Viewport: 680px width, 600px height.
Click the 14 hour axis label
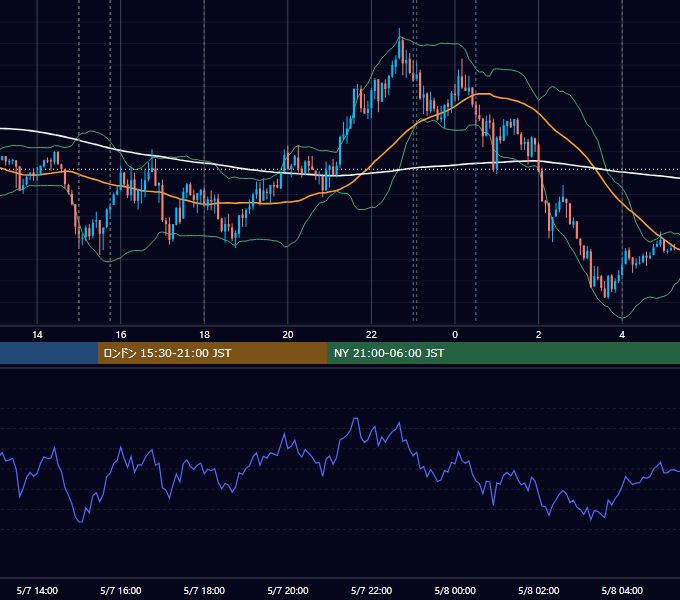[x=37, y=335]
